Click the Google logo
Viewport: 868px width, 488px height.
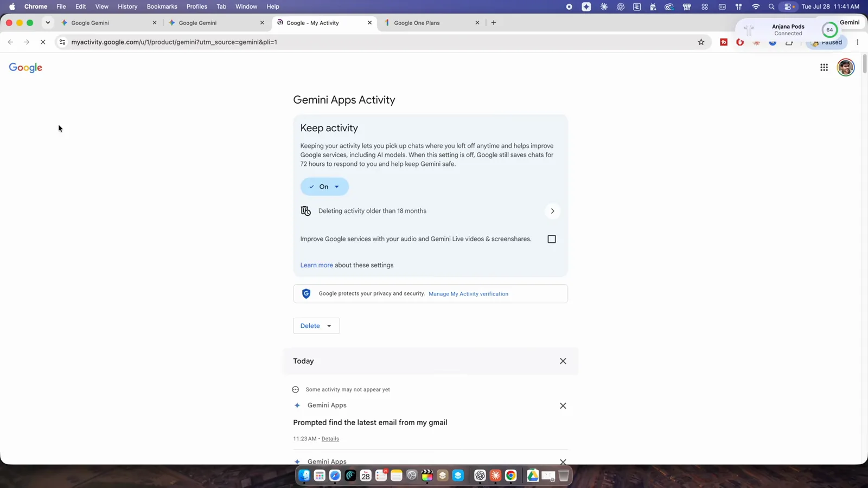(25, 68)
